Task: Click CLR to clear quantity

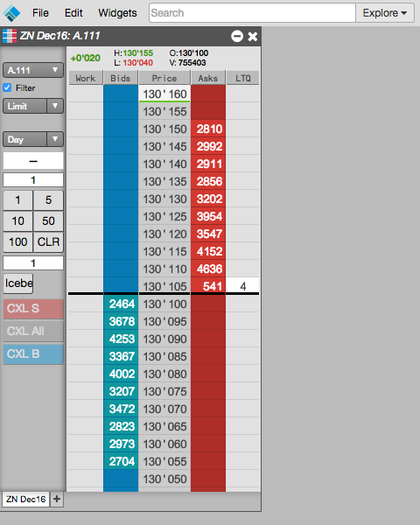Action: tap(48, 241)
